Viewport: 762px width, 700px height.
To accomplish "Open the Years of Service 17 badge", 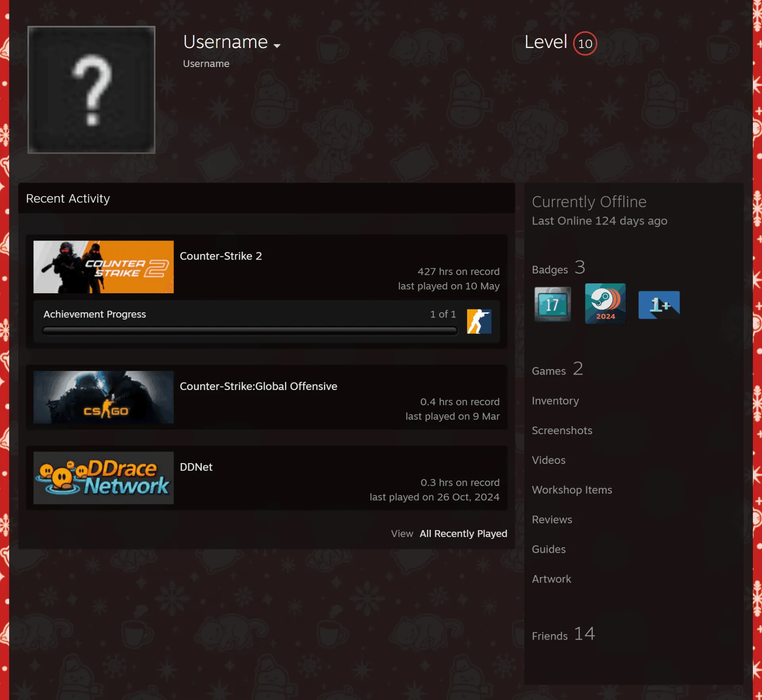I will click(552, 304).
